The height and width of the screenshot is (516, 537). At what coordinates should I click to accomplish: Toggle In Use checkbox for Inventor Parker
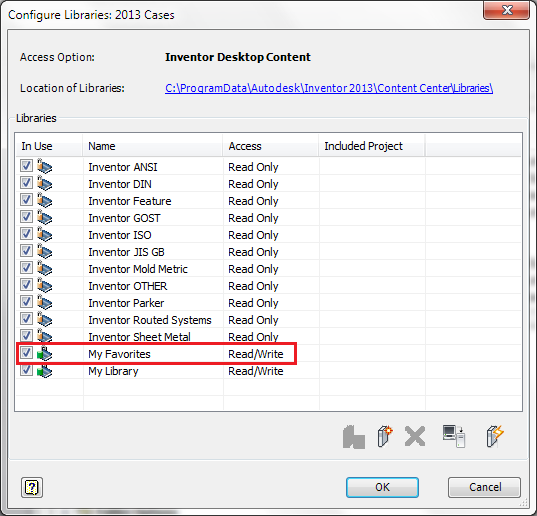tap(26, 302)
